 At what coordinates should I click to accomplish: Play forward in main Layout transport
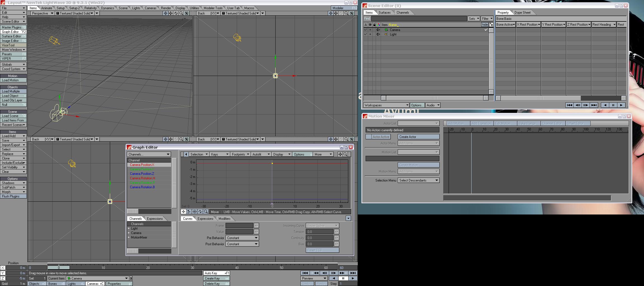coord(353,278)
